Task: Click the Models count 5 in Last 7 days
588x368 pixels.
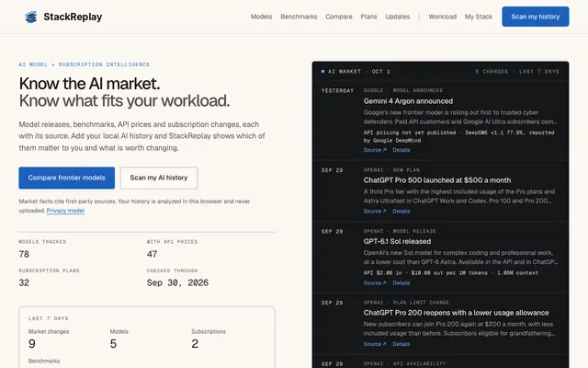Action: (x=113, y=343)
